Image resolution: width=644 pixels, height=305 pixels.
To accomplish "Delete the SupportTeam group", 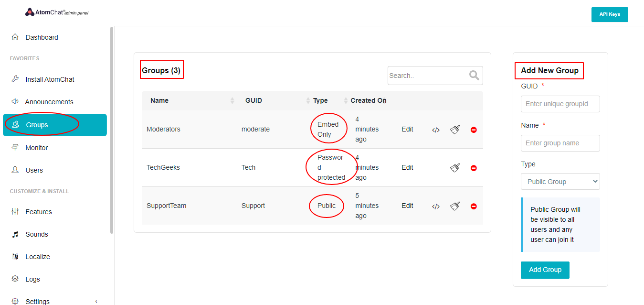I will pos(474,206).
